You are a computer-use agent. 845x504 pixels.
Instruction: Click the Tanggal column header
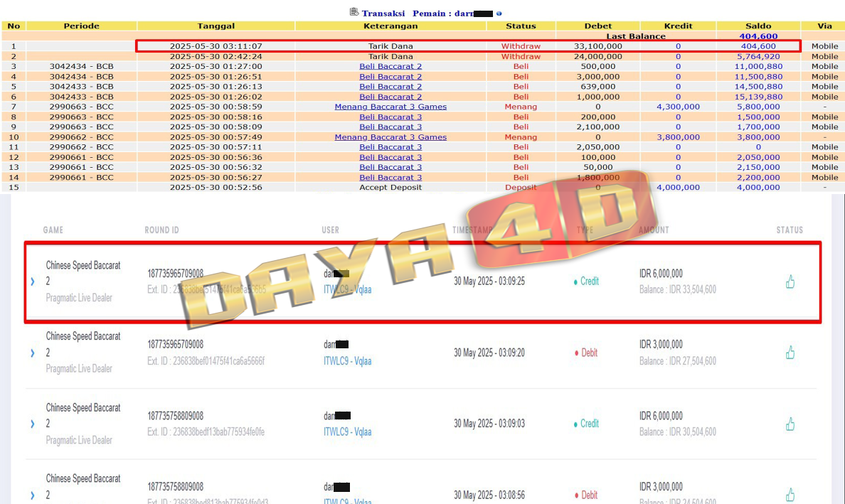pyautogui.click(x=216, y=26)
